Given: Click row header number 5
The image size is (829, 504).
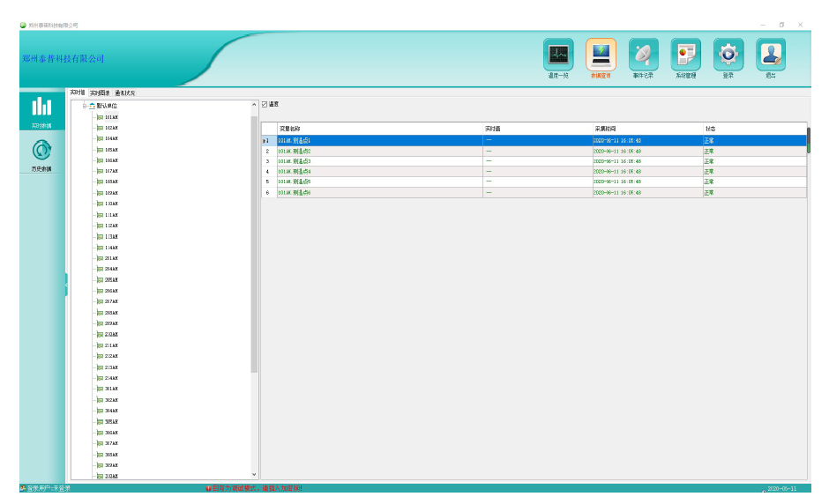Looking at the screenshot, I should [x=269, y=182].
